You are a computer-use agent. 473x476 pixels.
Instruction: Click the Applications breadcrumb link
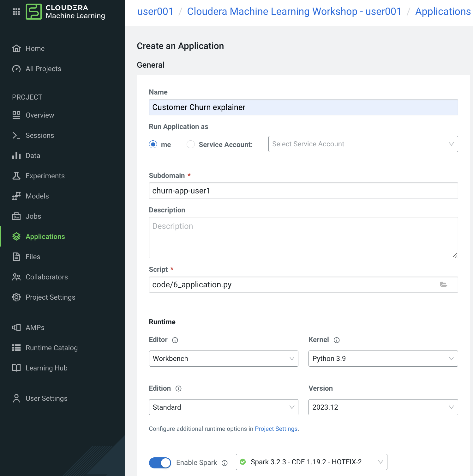(x=443, y=11)
